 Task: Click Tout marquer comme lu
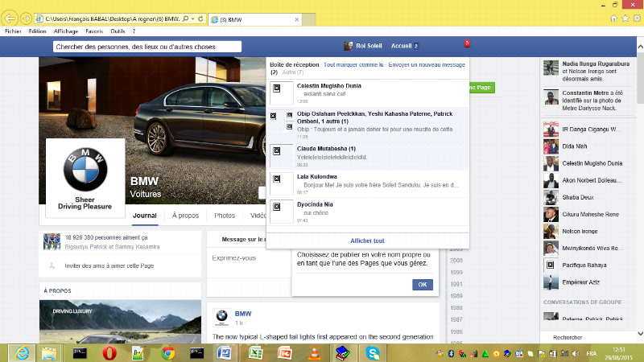(x=353, y=64)
